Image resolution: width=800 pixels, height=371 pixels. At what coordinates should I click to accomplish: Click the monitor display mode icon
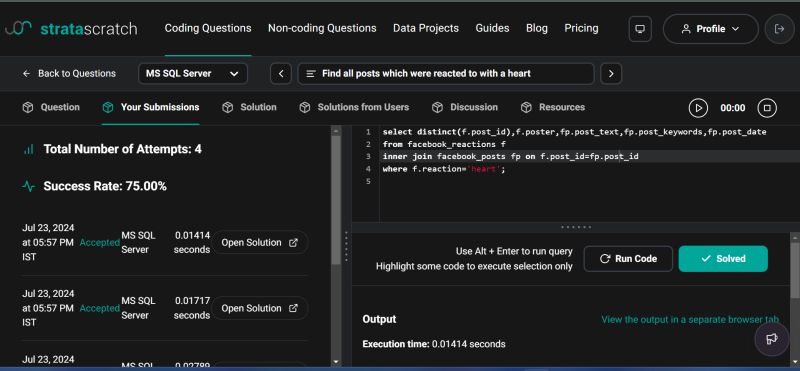(640, 29)
